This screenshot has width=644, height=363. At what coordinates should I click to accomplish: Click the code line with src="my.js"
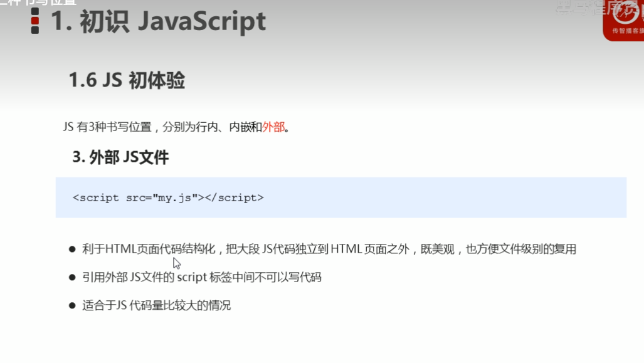click(x=168, y=197)
